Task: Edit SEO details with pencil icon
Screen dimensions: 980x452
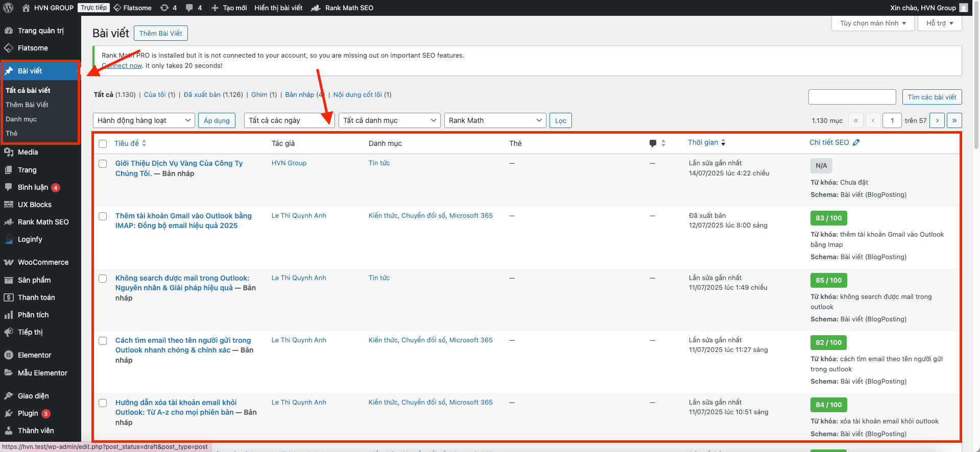Action: (x=856, y=142)
